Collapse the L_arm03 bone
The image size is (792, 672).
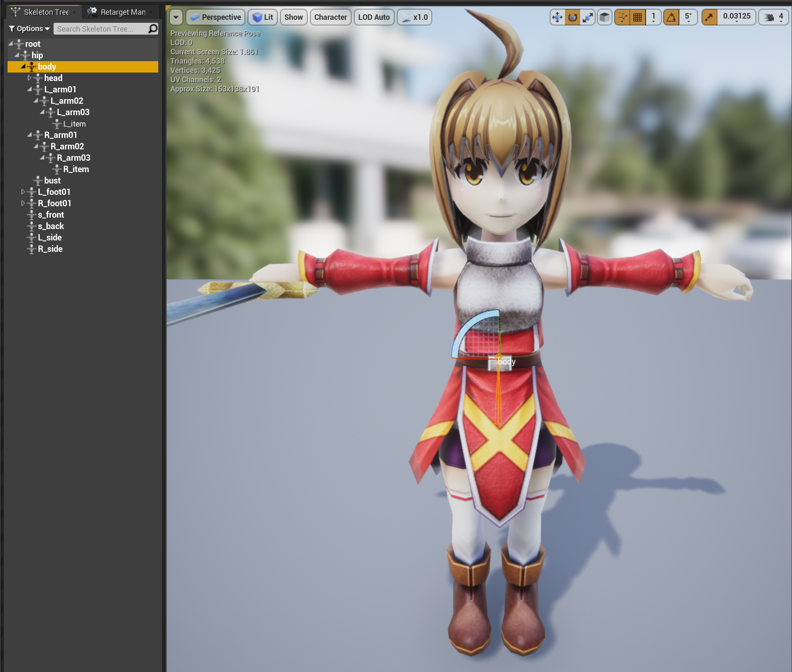[x=42, y=112]
